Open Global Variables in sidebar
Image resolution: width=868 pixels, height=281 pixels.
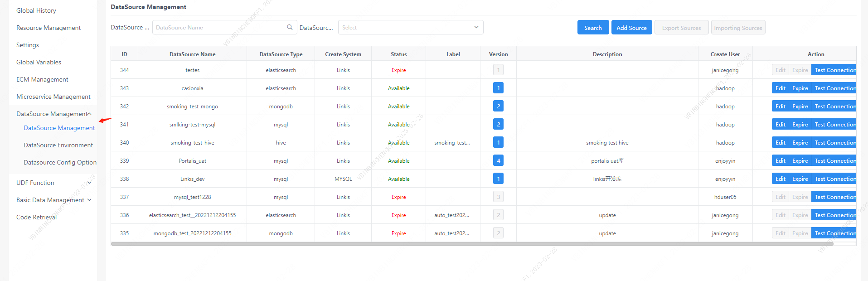[39, 62]
